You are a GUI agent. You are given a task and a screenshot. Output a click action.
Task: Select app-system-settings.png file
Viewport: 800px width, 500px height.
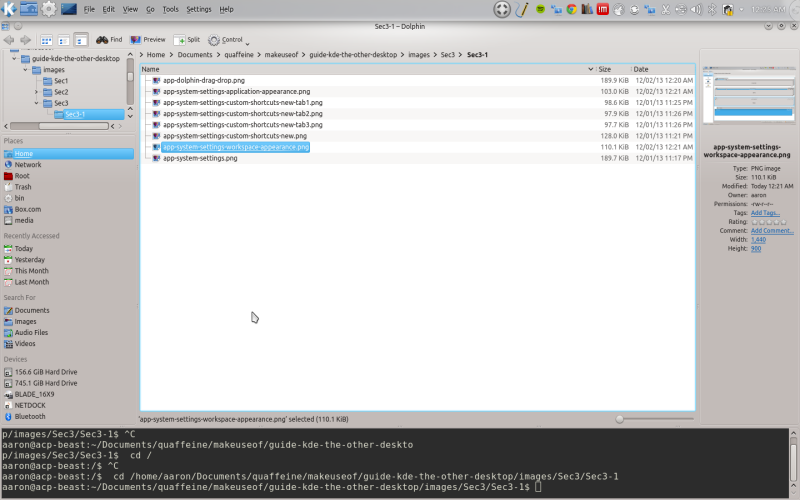(200, 158)
